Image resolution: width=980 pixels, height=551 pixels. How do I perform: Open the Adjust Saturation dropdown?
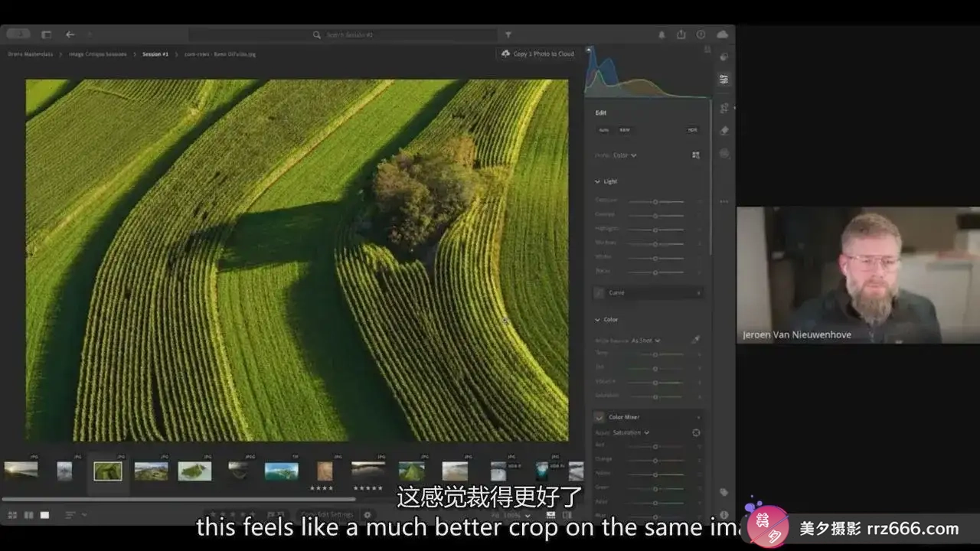pos(632,432)
